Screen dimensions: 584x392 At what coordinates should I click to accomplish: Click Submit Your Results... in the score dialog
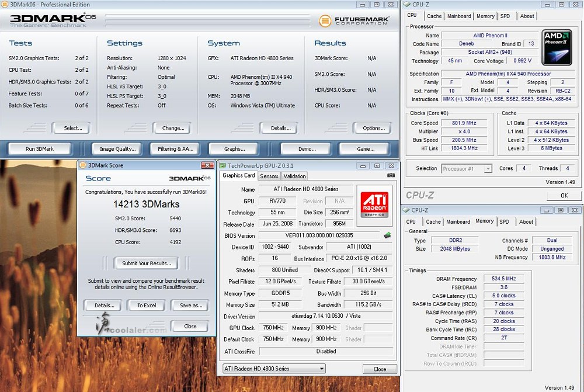[147, 263]
